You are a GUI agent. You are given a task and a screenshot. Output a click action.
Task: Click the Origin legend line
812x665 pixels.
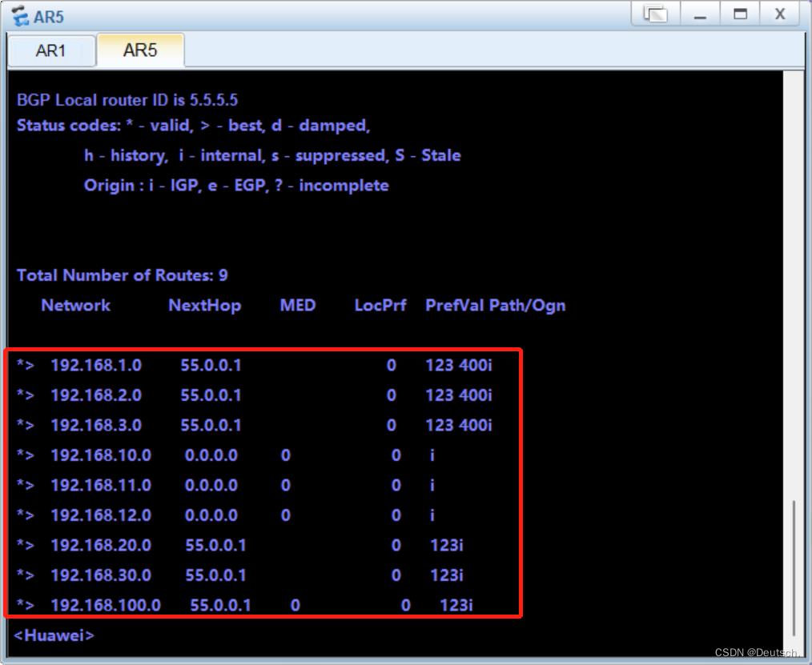[x=237, y=186]
